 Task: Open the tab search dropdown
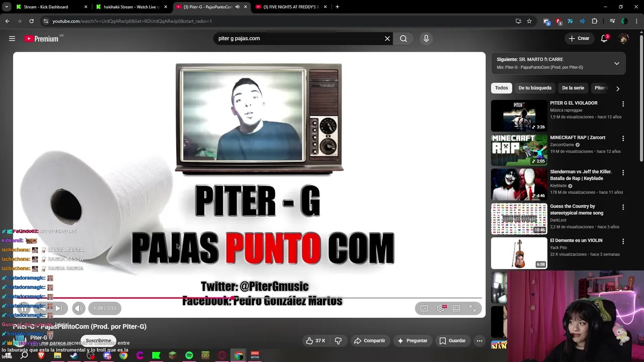pos(7,7)
